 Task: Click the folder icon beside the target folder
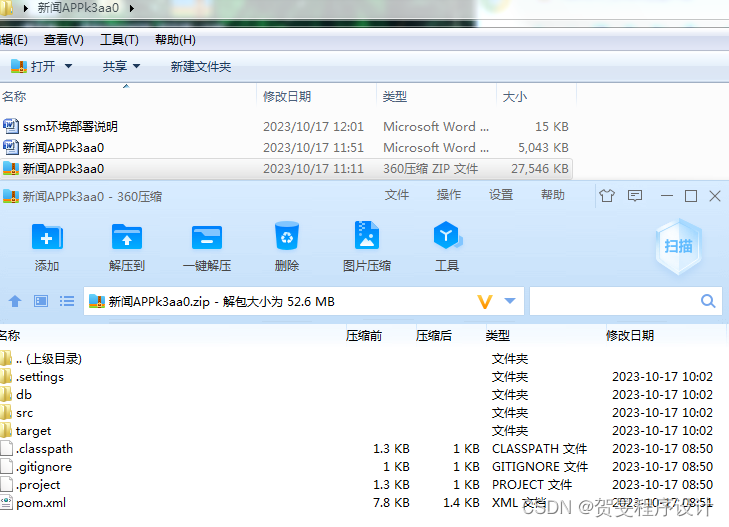[x=6, y=431]
